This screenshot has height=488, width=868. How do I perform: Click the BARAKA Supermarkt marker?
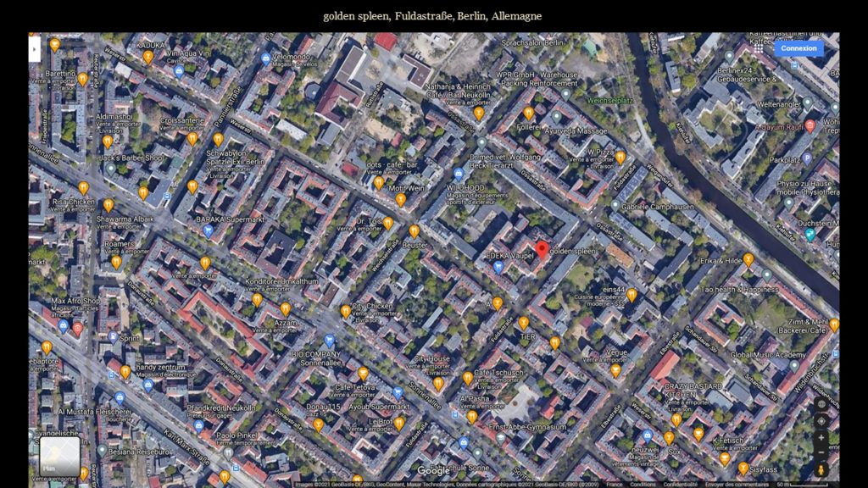208,230
